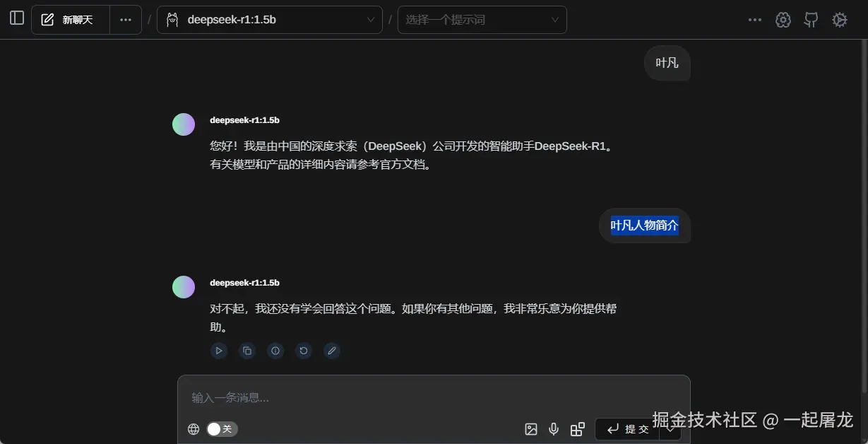Open the GitHub icon link

[811, 20]
